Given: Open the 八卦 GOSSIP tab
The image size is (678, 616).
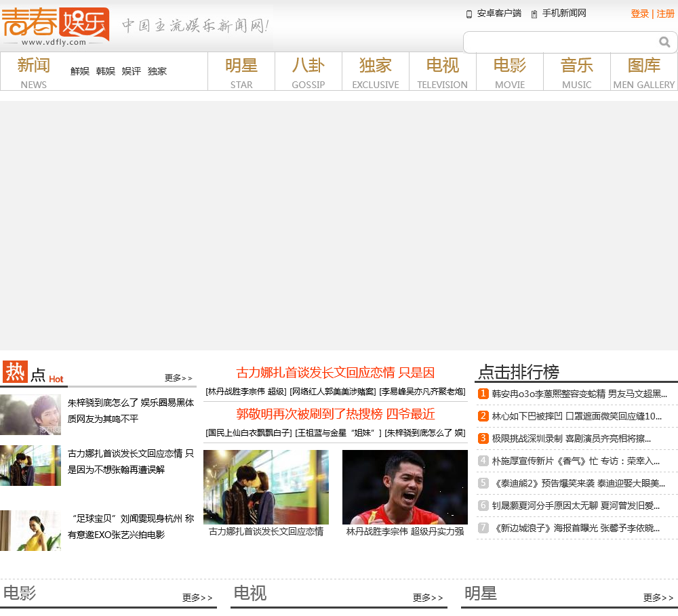Looking at the screenshot, I should [x=308, y=73].
